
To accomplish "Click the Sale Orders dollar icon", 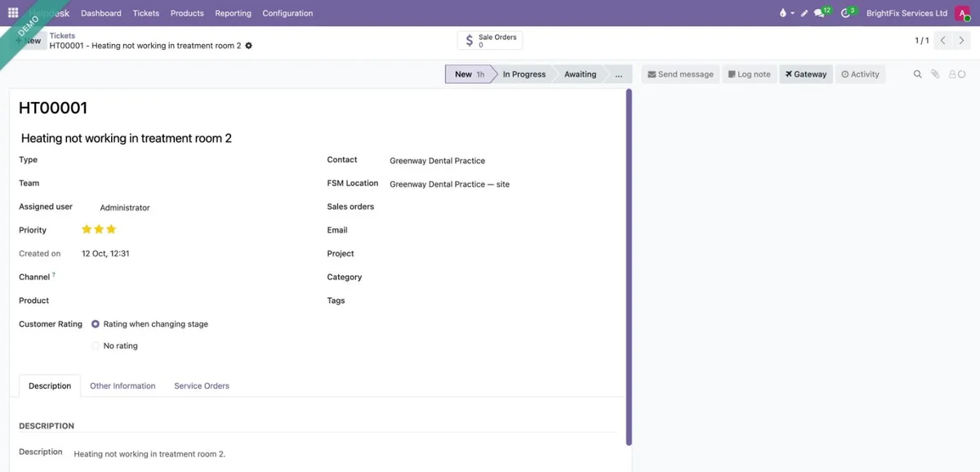I will [x=469, y=40].
